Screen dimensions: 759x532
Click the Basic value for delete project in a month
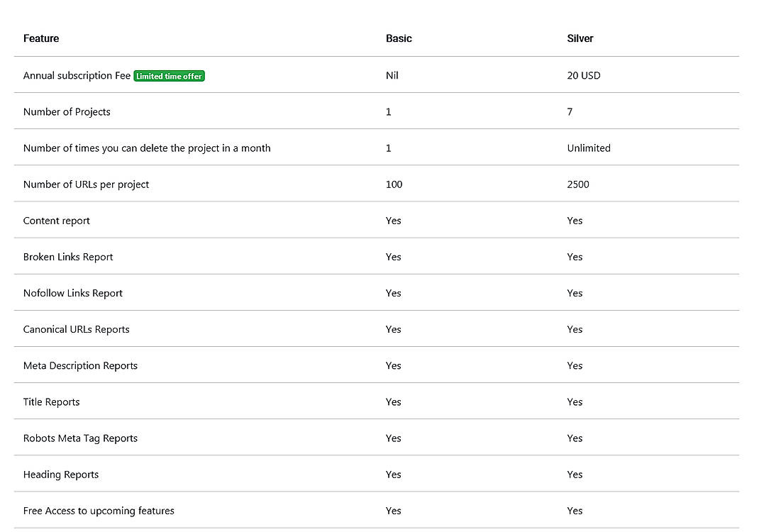coord(388,148)
